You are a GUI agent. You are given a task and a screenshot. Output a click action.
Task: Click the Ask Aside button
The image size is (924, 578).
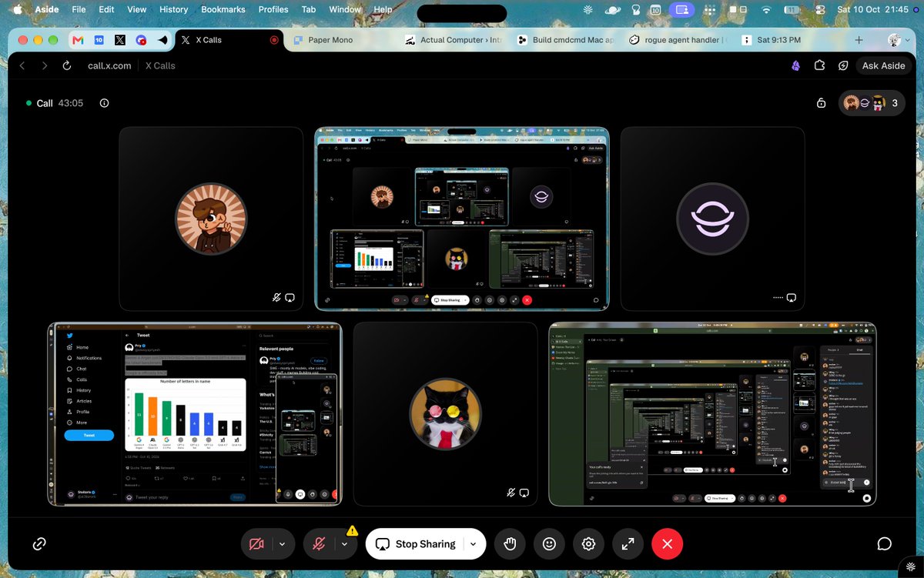tap(884, 65)
